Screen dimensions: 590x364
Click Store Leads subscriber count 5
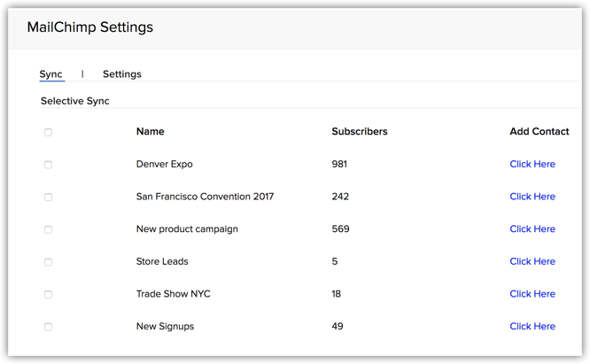335,261
